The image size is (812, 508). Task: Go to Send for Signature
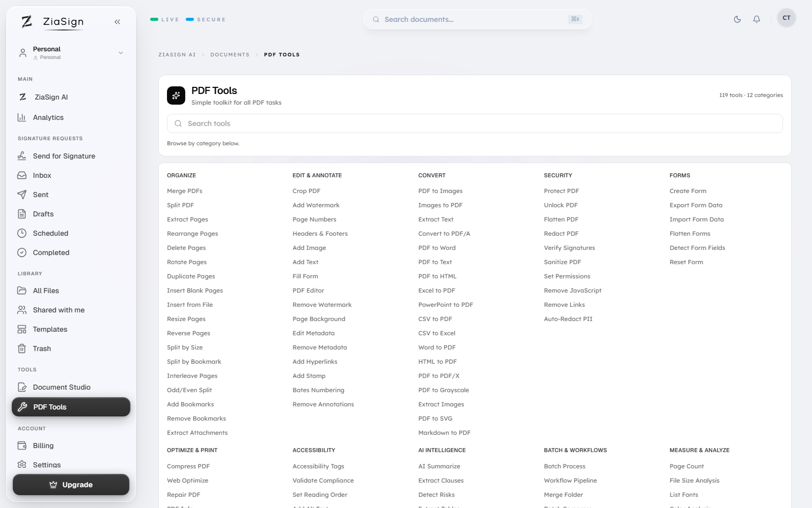pos(64,156)
